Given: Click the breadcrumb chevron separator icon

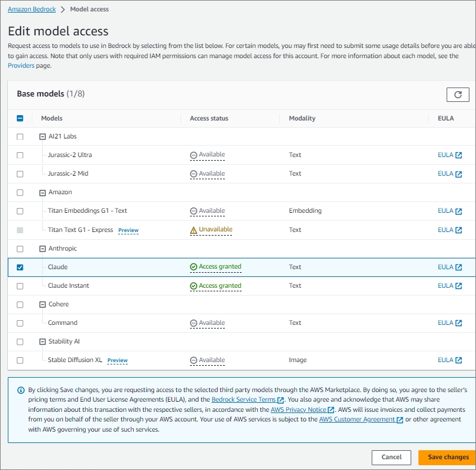Looking at the screenshot, I should (x=63, y=10).
